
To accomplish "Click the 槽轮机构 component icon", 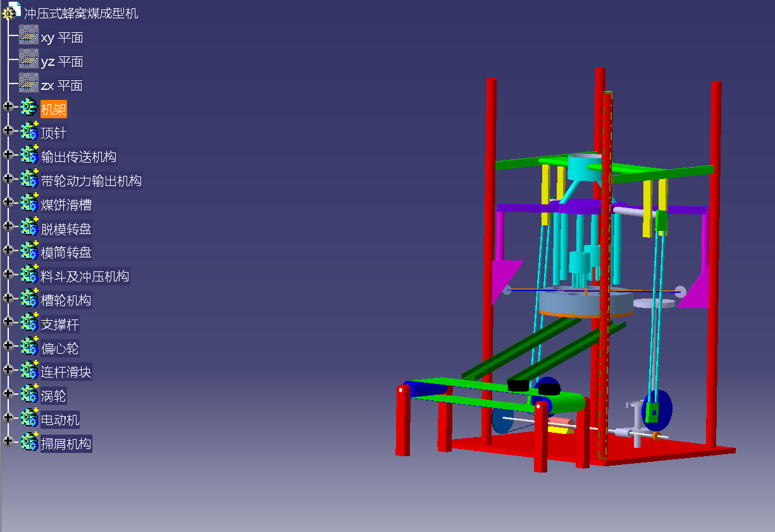I will click(29, 298).
